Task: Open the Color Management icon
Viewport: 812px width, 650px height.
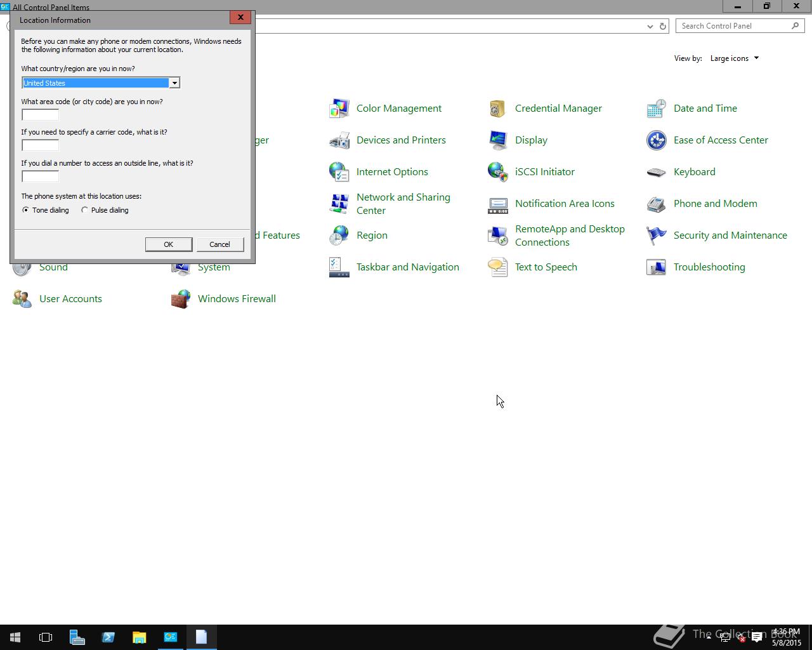Action: click(339, 109)
